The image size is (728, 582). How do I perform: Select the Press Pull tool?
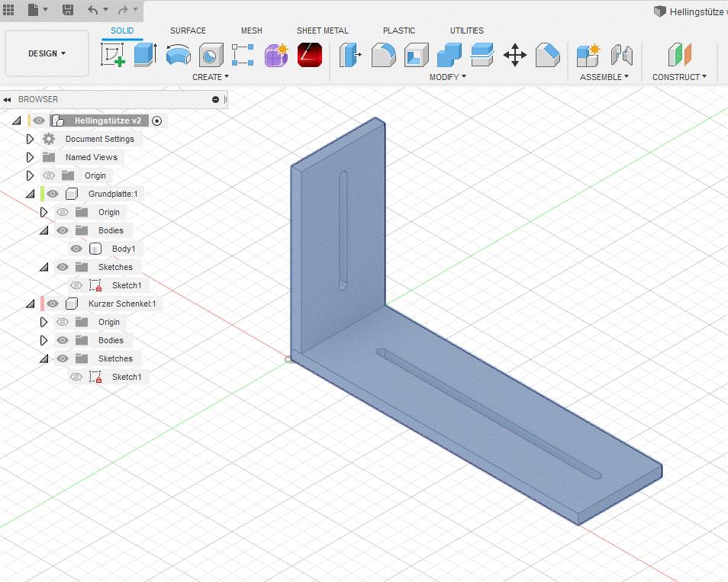tap(352, 55)
